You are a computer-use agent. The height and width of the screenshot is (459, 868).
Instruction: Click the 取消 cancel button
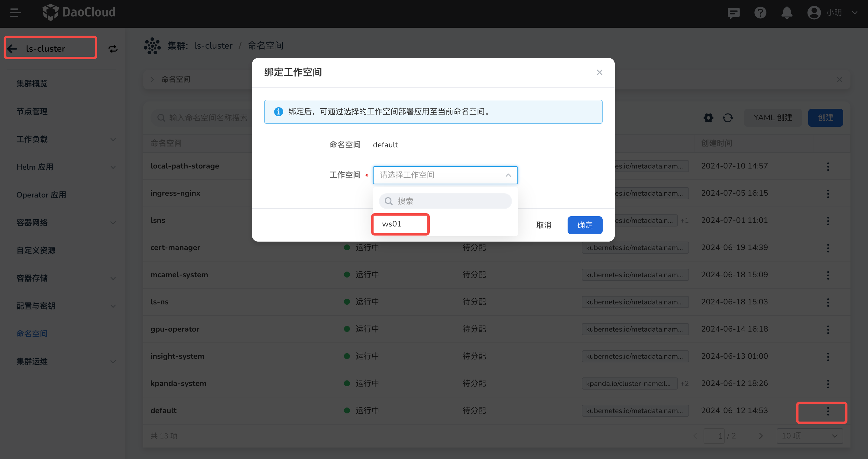click(543, 225)
